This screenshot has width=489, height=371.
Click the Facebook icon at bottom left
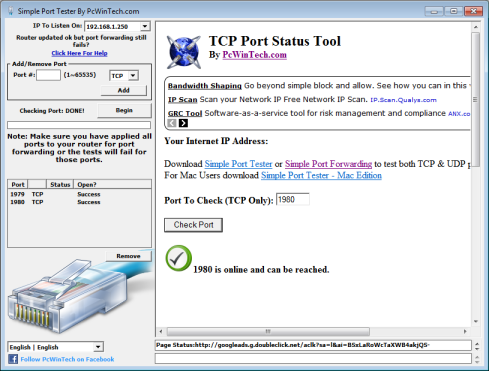(13, 359)
